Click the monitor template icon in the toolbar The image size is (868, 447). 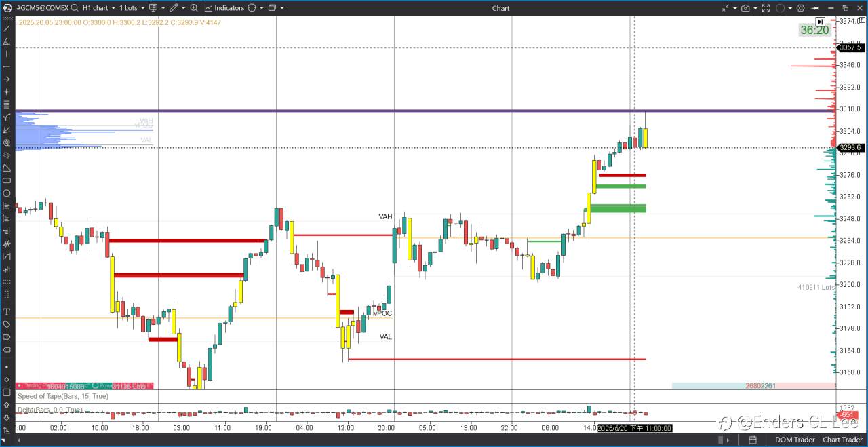153,8
